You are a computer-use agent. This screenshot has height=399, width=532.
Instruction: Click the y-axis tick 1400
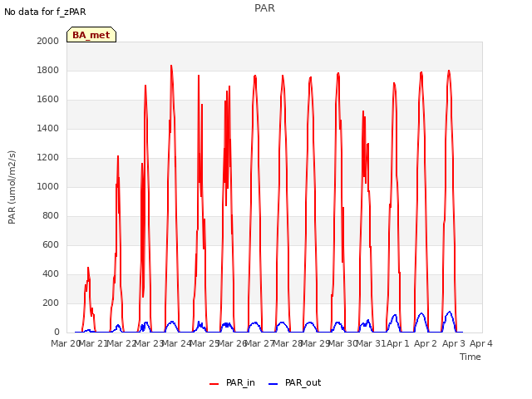[x=48, y=128]
